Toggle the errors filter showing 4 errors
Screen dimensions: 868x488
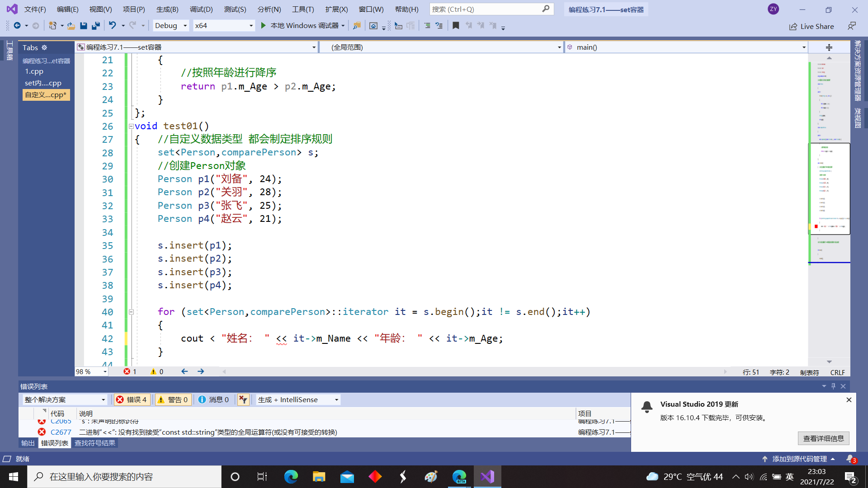(132, 399)
